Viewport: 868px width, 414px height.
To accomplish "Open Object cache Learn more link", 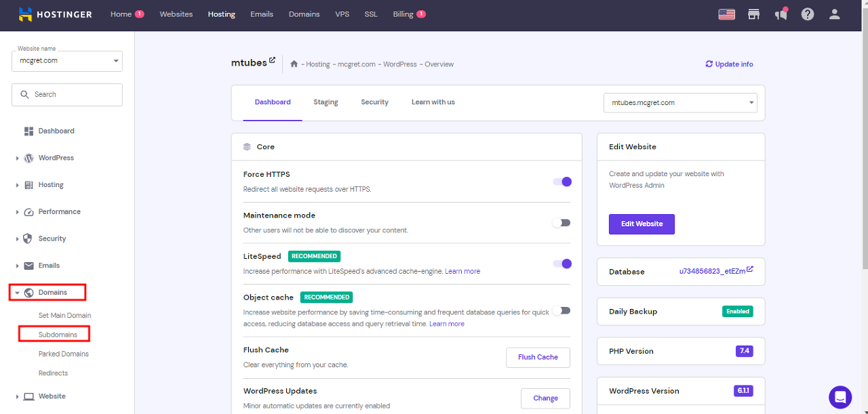I will tap(447, 324).
